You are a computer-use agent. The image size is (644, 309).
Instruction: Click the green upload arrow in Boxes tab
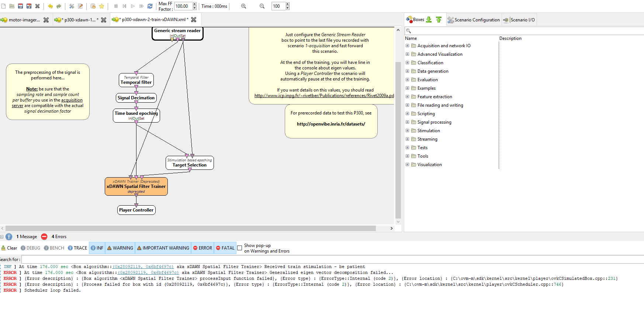[x=439, y=20]
